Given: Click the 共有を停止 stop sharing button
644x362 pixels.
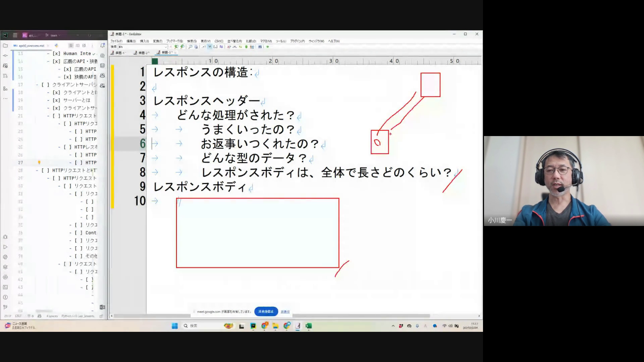Looking at the screenshot, I should coord(266,311).
